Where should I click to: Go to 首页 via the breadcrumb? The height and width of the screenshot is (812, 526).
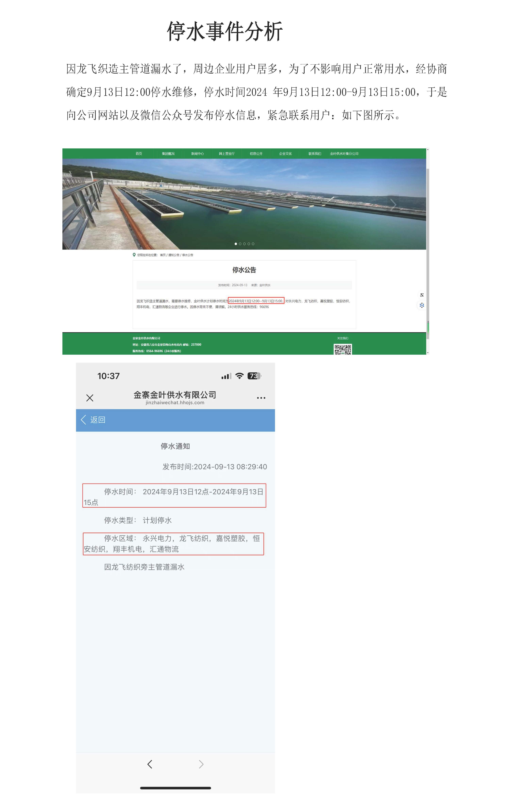pos(163,255)
